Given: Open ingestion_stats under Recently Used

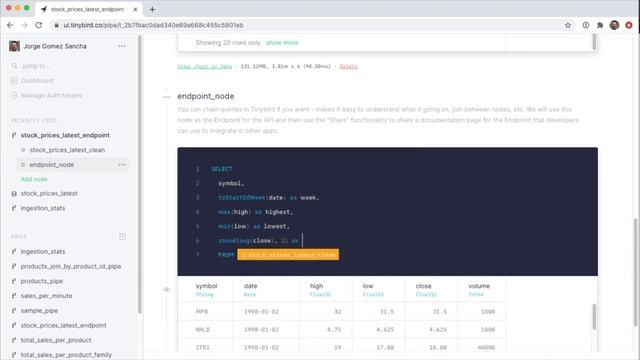Looking at the screenshot, I should (x=43, y=208).
